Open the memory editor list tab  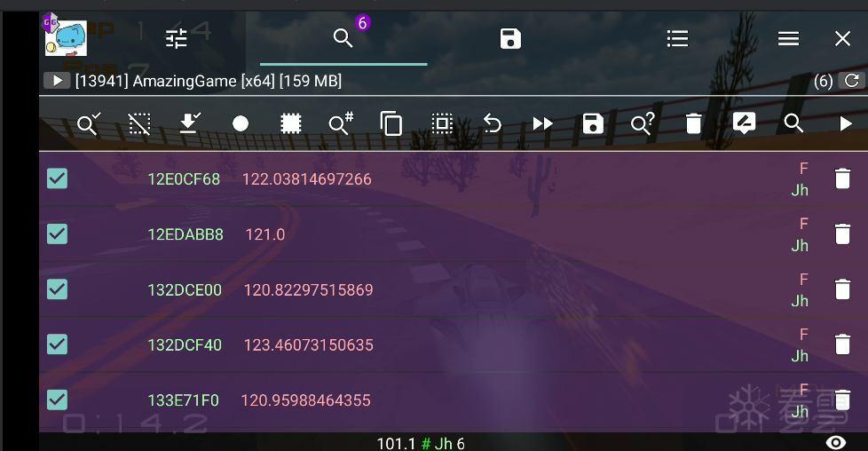click(677, 39)
